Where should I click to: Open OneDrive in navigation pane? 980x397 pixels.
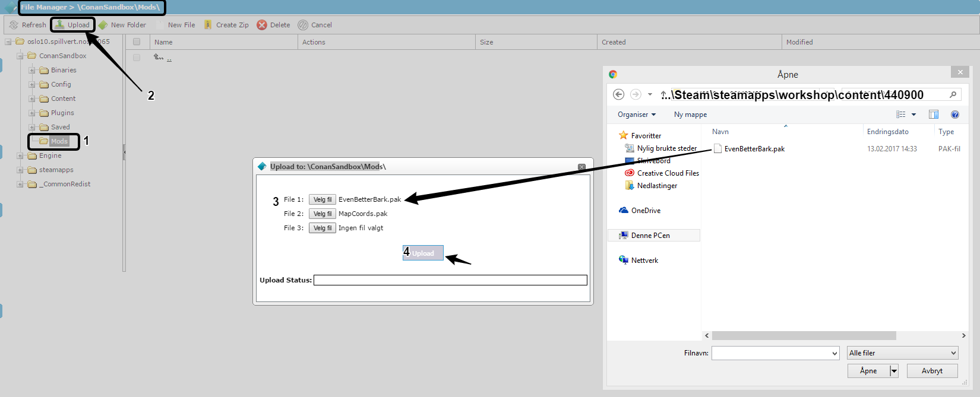646,211
